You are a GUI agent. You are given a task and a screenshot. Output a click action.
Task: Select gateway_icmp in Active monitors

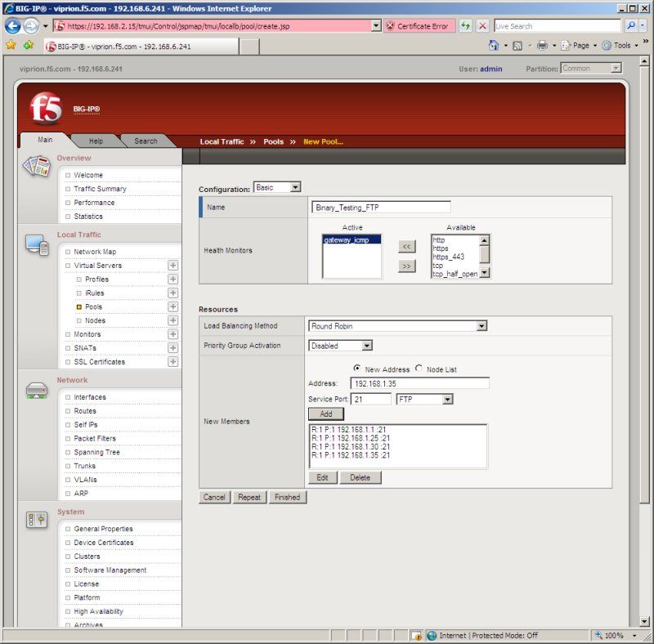tap(352, 239)
